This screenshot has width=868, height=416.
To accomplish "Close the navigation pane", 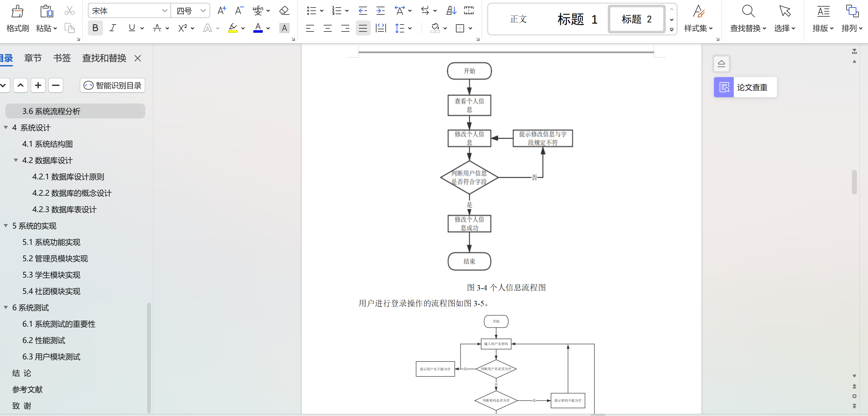I will click(x=137, y=58).
